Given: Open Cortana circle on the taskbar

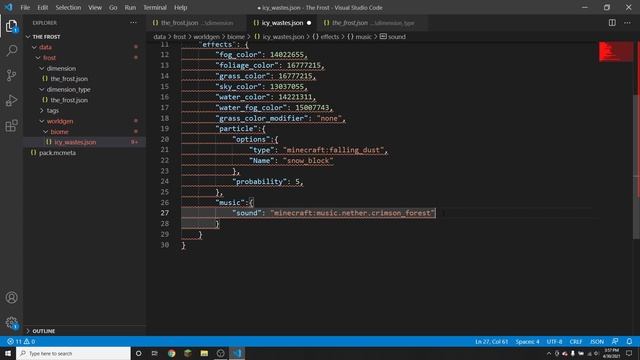Looking at the screenshot, I should click(x=138, y=353).
